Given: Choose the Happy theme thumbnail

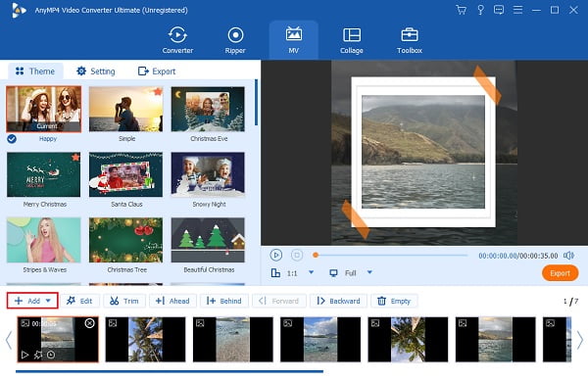Looking at the screenshot, I should (x=43, y=109).
